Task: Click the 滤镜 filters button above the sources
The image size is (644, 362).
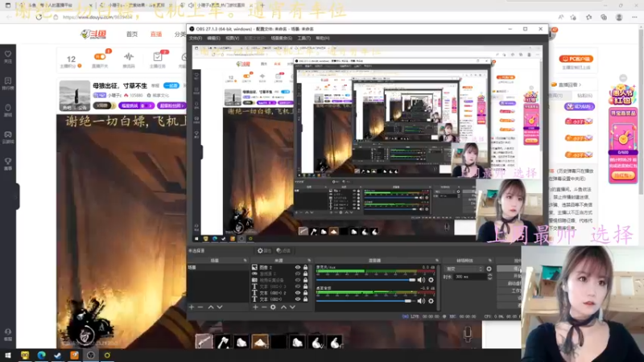Action: click(283, 251)
